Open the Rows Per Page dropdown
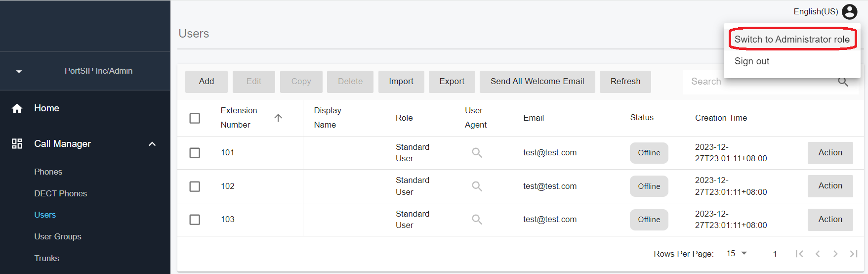Screen dimensions: 868x274 737,253
